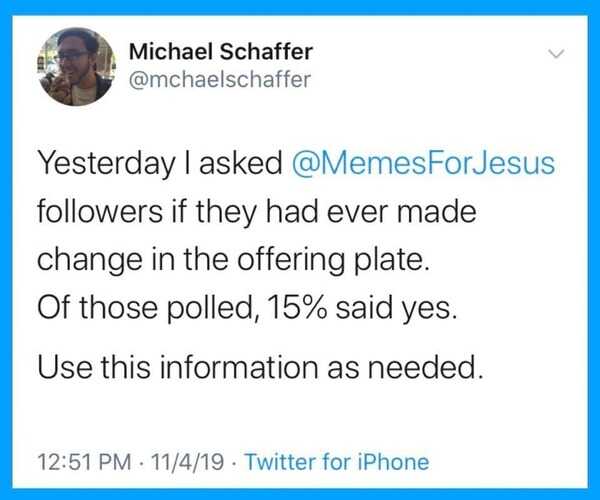The height and width of the screenshot is (500, 600).
Task: Open the @mchaelschaffer handle
Action: pos(221,80)
